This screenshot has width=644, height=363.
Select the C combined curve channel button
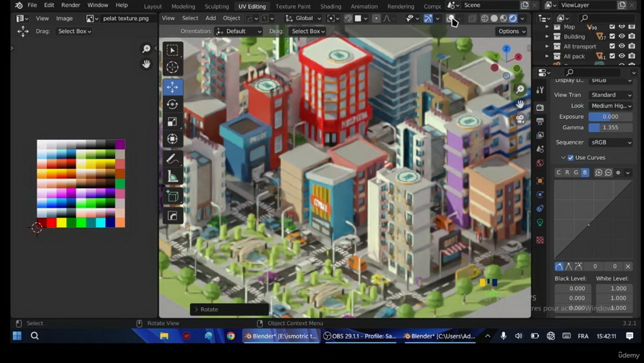click(558, 173)
